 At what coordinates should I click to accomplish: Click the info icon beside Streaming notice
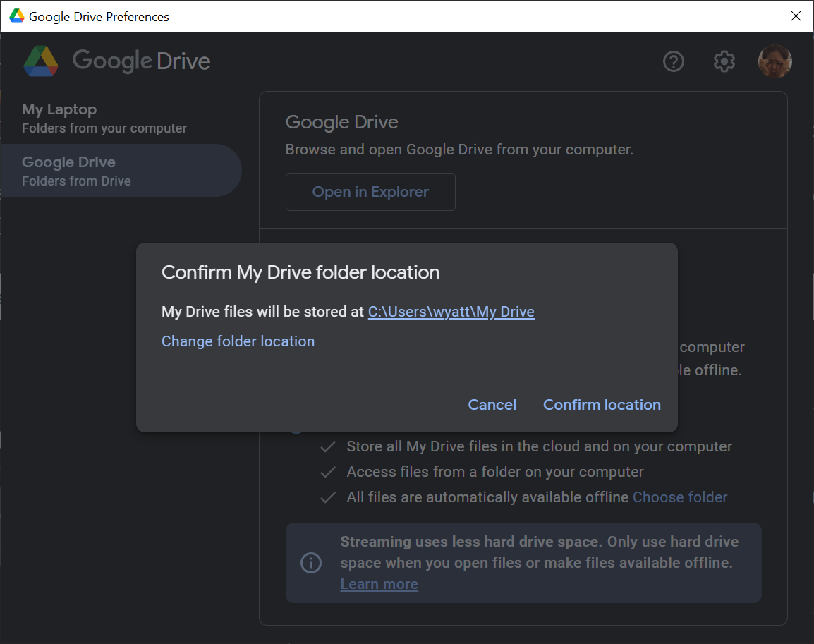(311, 562)
